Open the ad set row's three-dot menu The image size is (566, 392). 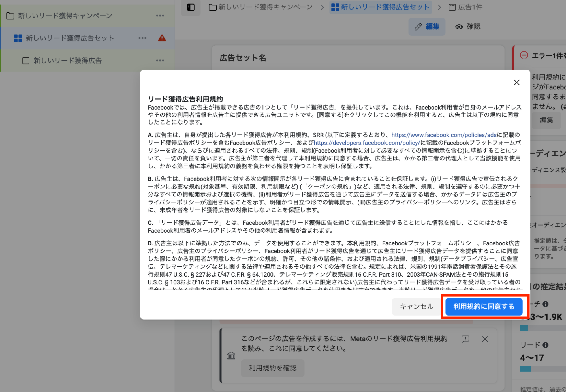coord(142,38)
